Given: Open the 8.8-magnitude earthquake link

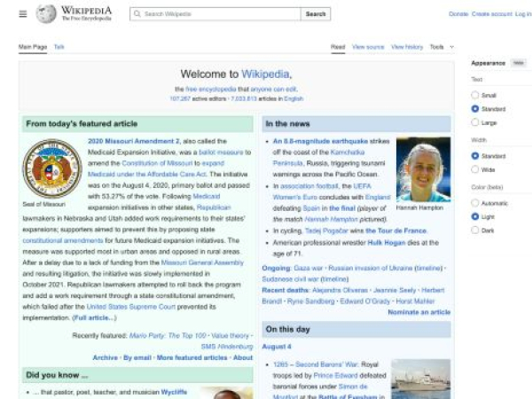Looking at the screenshot, I should coord(320,141).
